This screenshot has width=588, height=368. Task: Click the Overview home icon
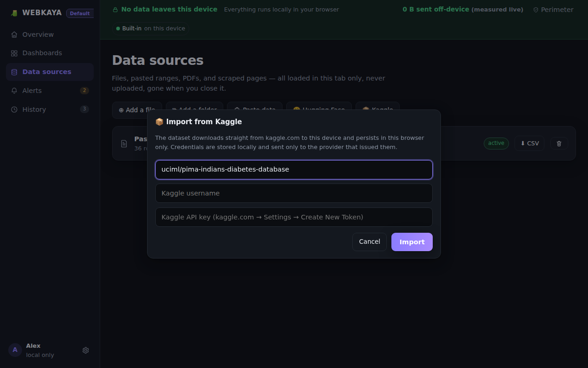tap(14, 34)
